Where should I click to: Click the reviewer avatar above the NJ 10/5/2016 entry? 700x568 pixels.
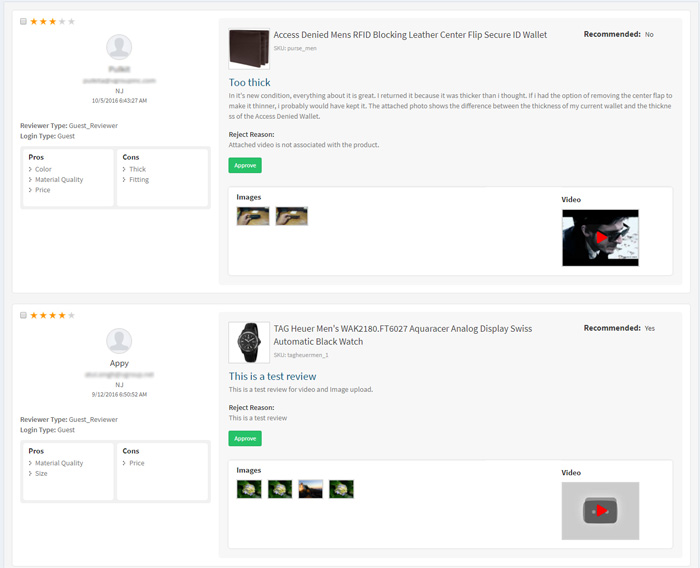(119, 47)
